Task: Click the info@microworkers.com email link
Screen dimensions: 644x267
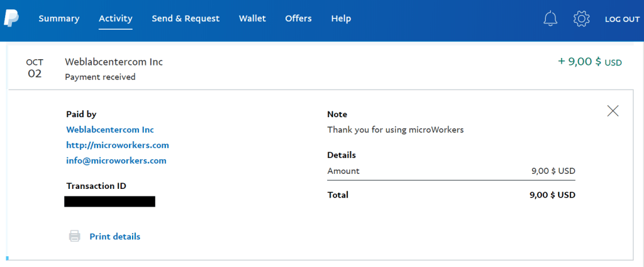Action: point(116,161)
